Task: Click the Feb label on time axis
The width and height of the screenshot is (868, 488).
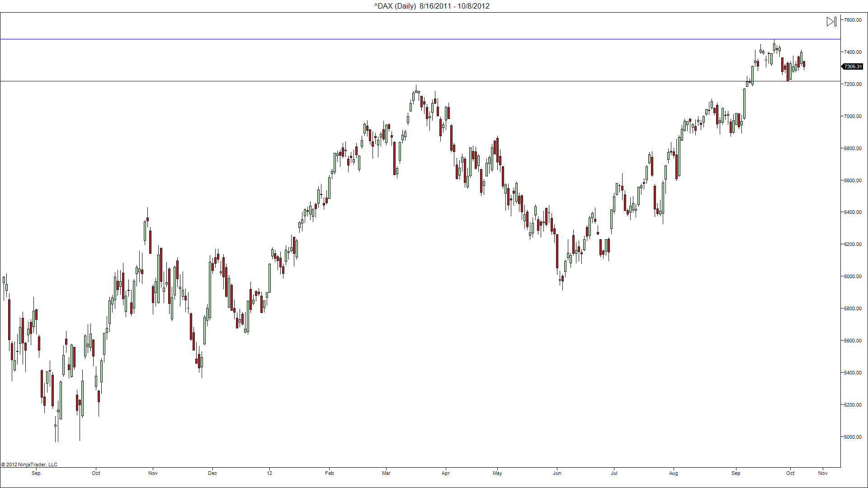Action: point(329,473)
